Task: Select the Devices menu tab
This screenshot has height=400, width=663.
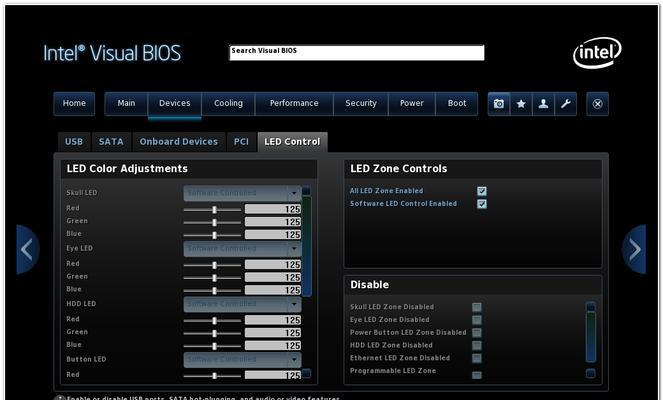Action: (175, 104)
